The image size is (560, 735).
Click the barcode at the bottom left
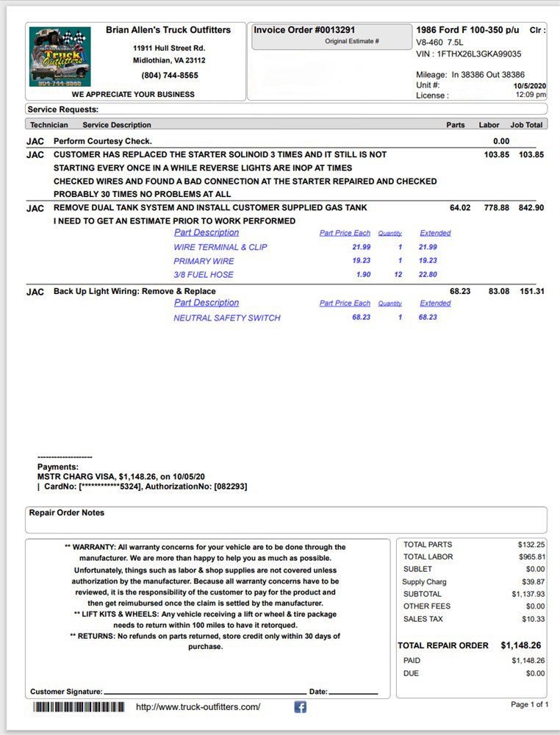pos(79,706)
